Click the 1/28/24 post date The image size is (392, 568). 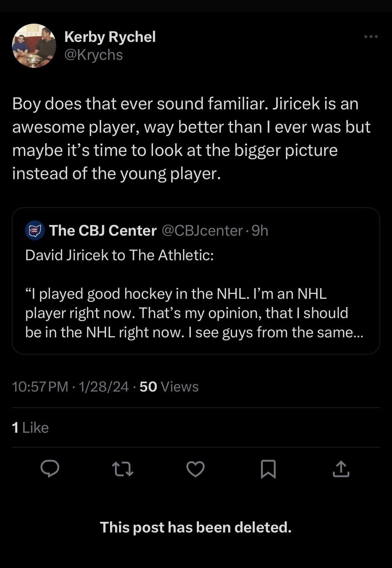pos(104,387)
